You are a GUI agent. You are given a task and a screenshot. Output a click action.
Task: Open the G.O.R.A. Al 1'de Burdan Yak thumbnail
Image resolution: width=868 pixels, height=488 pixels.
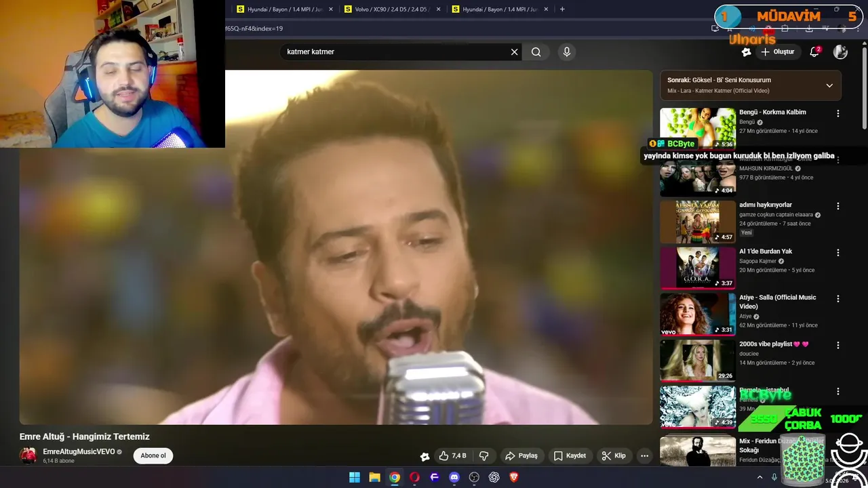point(698,267)
